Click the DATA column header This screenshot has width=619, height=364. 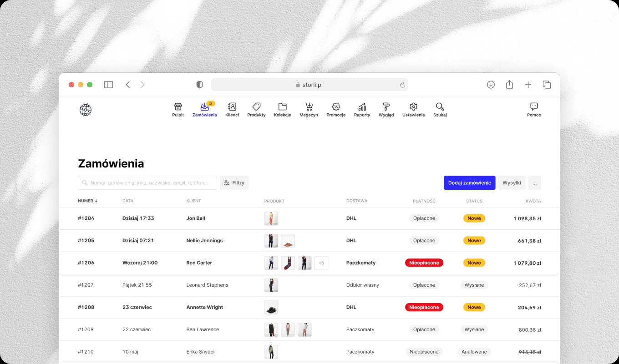pos(128,201)
